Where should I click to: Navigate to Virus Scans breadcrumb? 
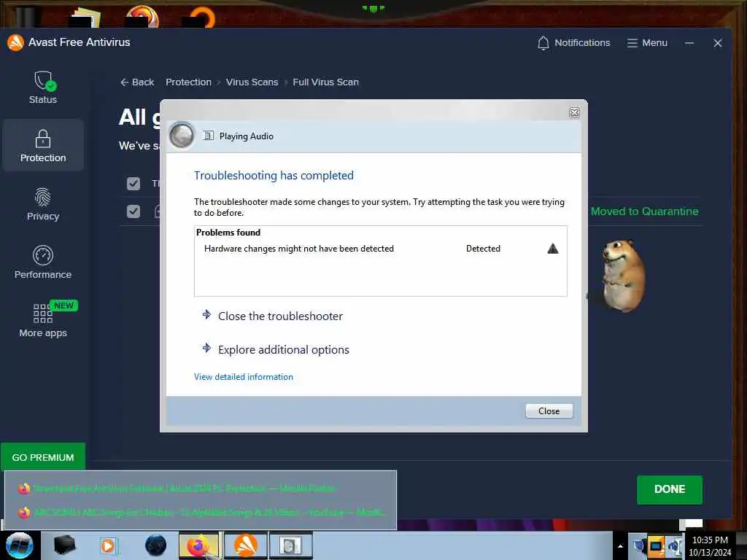[252, 82]
